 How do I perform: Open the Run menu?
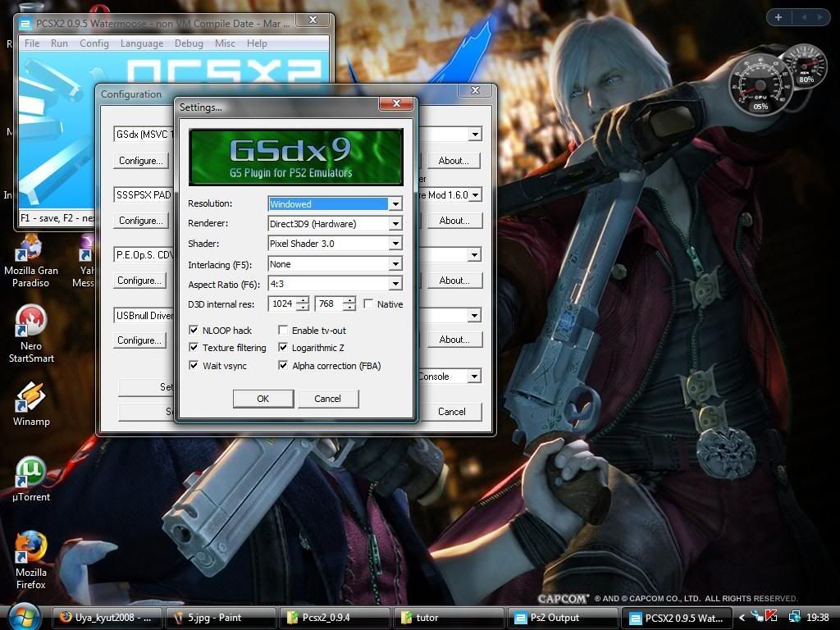(x=59, y=43)
